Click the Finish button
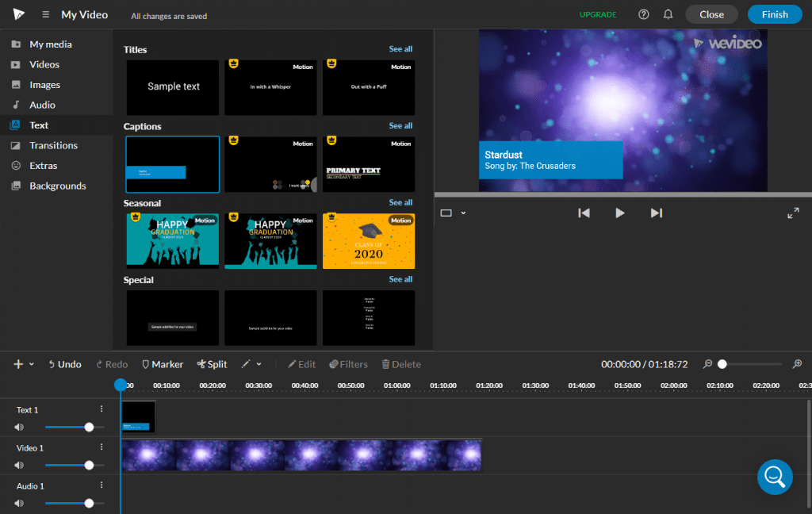812x514 pixels. tap(774, 13)
